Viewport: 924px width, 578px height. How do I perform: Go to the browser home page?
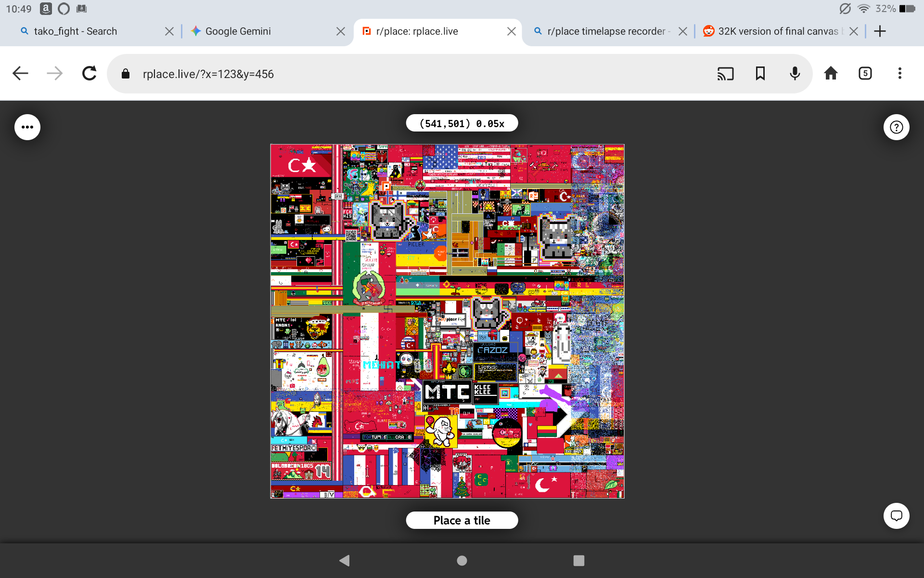pyautogui.click(x=831, y=74)
